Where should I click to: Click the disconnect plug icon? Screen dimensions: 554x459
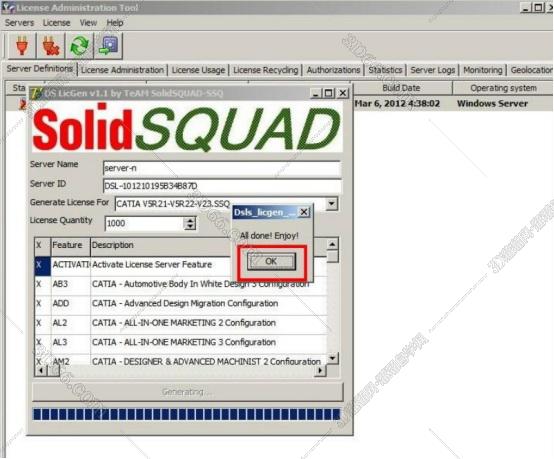[x=51, y=46]
